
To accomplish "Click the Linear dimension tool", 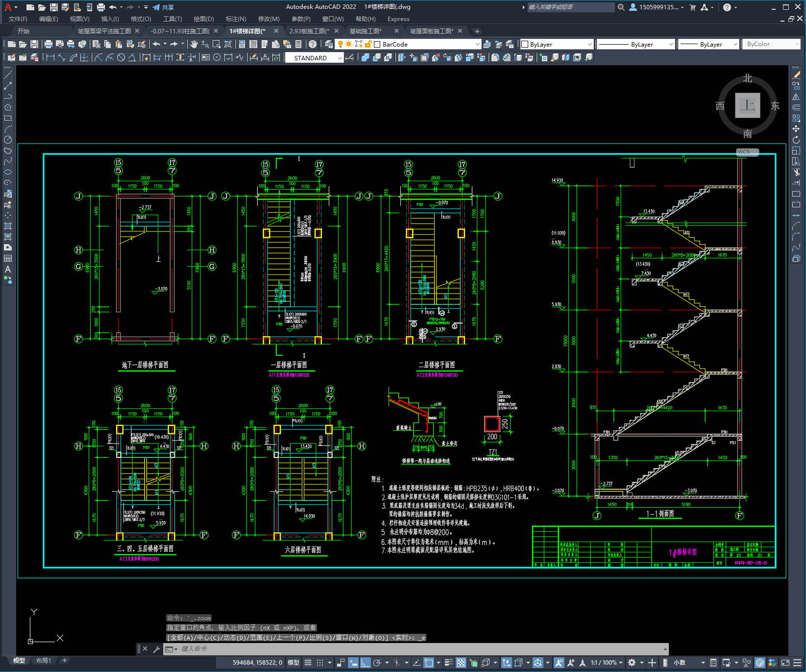I will (50, 57).
